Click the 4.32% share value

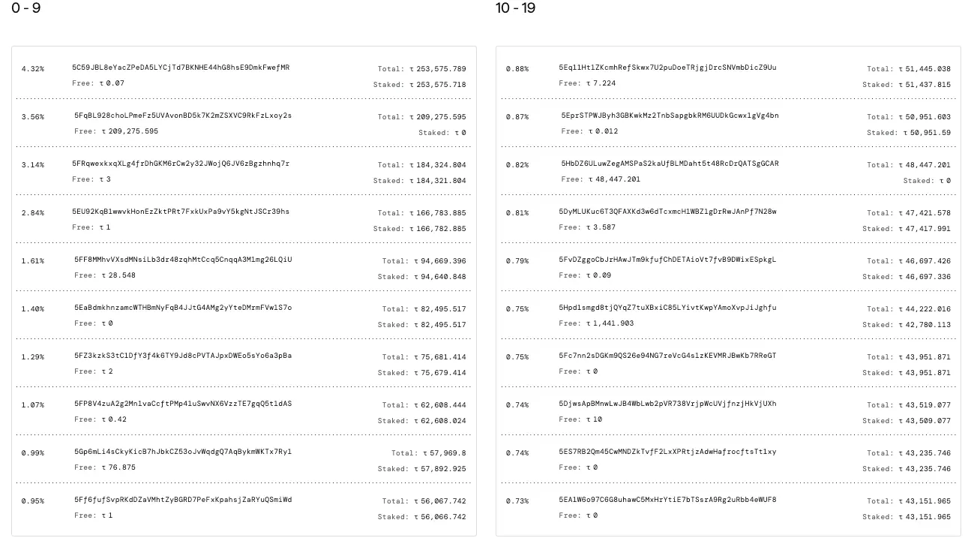point(33,69)
